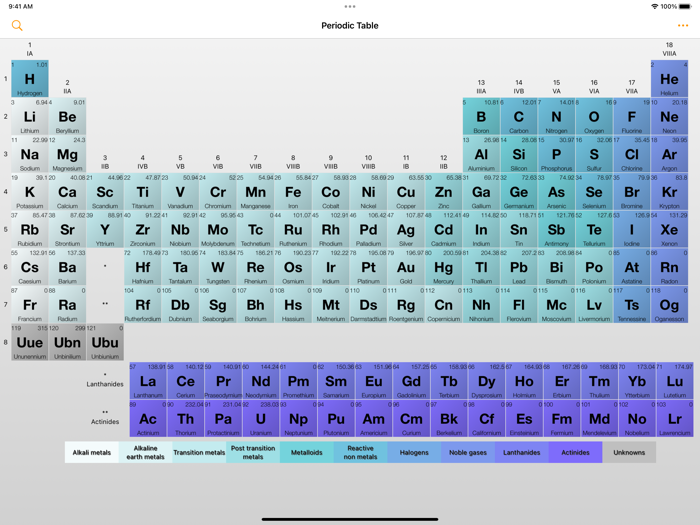
Task: Click the Actinides legend swatch
Action: 575,452
